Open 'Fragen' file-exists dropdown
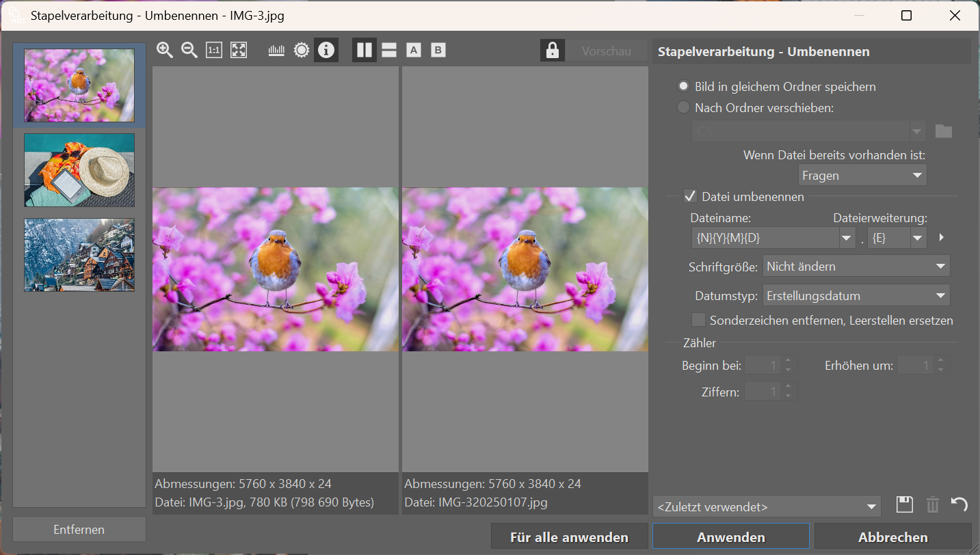This screenshot has width=980, height=555. (862, 175)
